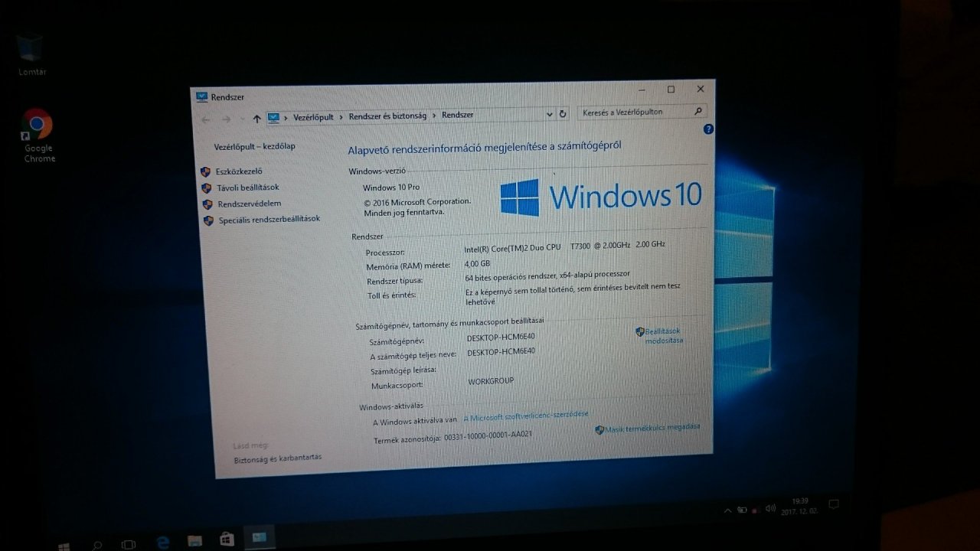Screen dimensions: 980x551
Task: Click the Windows 10 Pro edition text
Action: click(x=391, y=187)
